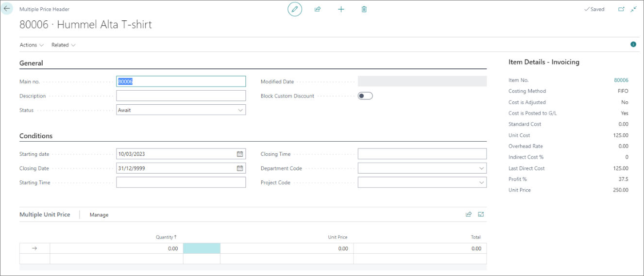Click the Closing Time field
Image resolution: width=644 pixels, height=276 pixels.
(x=422, y=154)
